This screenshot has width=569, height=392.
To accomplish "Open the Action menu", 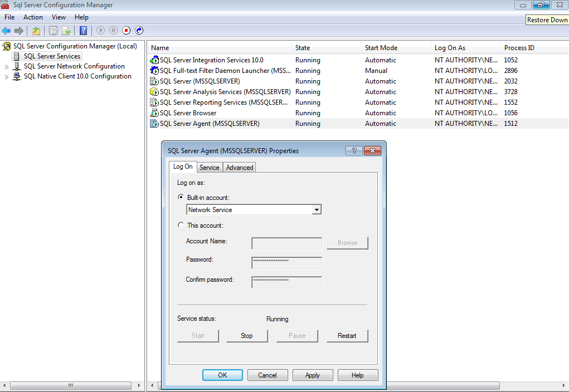I will (33, 17).
